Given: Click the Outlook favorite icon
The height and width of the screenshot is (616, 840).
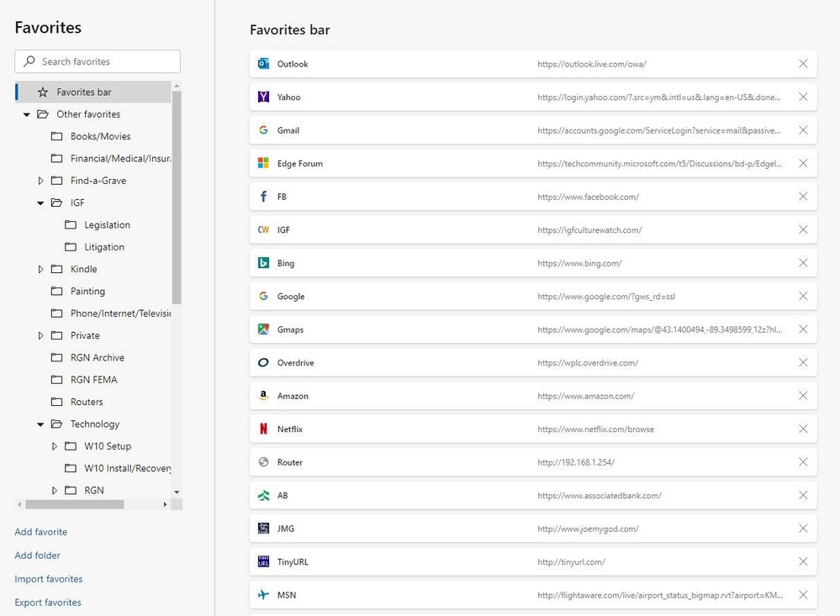Looking at the screenshot, I should pyautogui.click(x=262, y=64).
